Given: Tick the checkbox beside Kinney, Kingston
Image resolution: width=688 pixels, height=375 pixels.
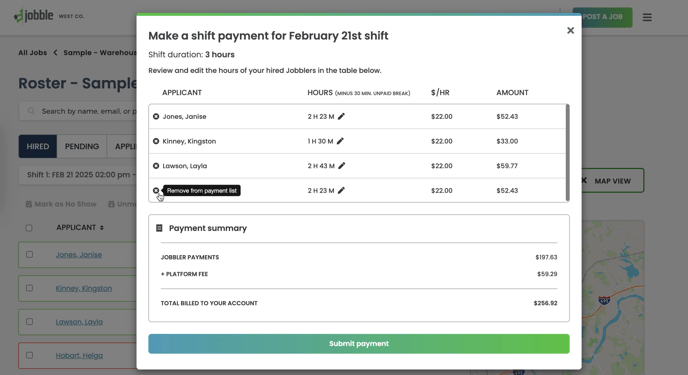Looking at the screenshot, I should click(x=29, y=288).
